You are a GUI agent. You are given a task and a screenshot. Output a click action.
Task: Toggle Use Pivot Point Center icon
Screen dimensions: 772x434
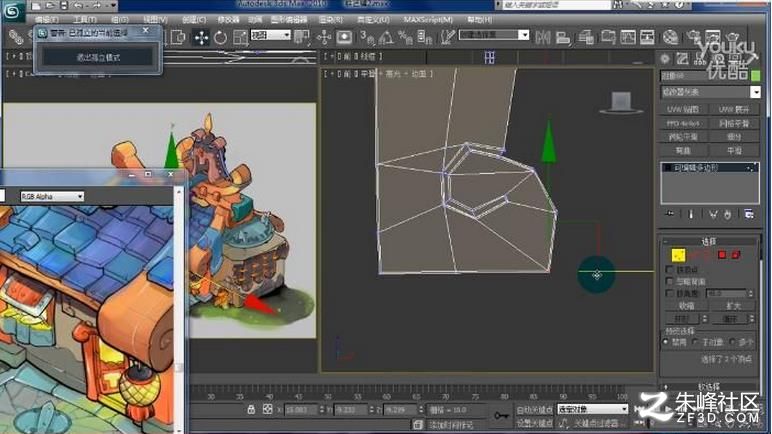[301, 37]
